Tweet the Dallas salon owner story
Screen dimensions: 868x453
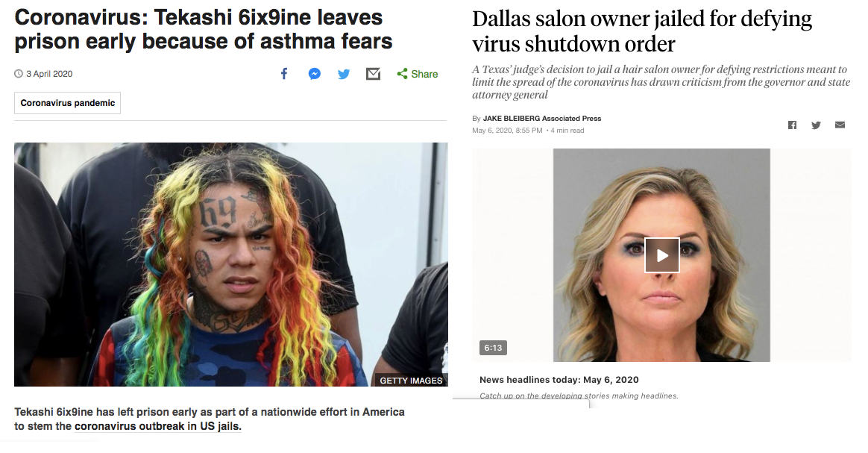tap(816, 125)
